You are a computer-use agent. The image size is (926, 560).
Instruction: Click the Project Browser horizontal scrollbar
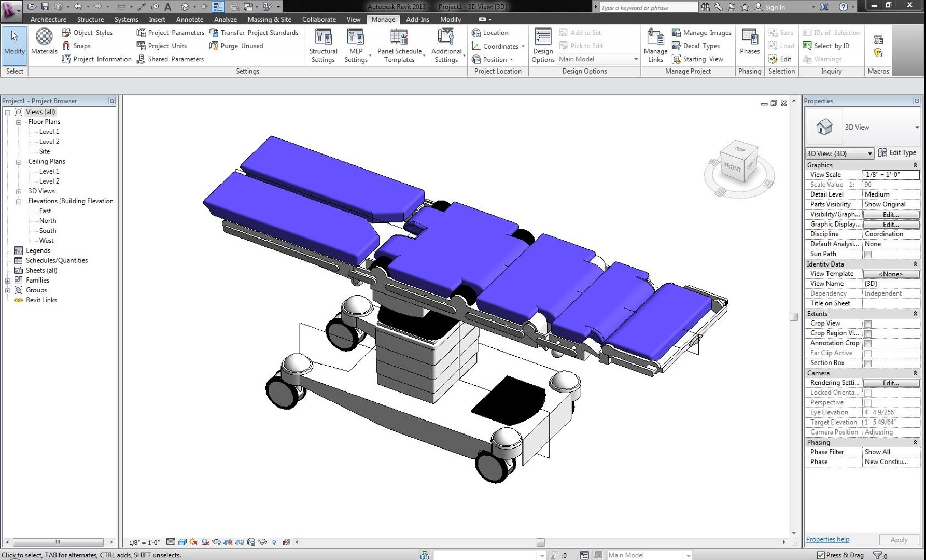[x=58, y=542]
